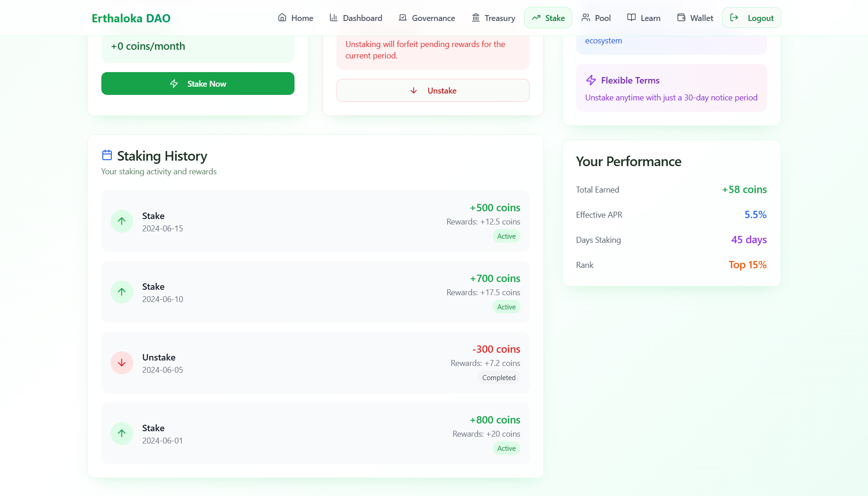This screenshot has width=868, height=496.
Task: Click the Logout door arrow icon
Action: click(x=734, y=18)
